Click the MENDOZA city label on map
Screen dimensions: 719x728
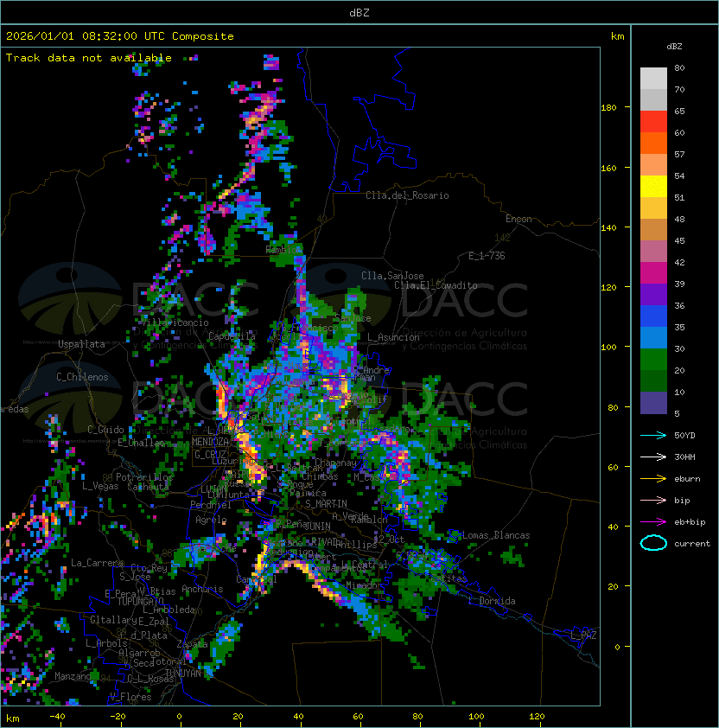(210, 442)
